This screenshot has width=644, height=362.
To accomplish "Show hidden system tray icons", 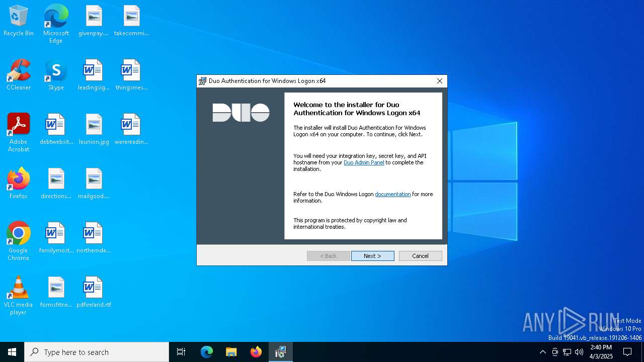I will 542,352.
